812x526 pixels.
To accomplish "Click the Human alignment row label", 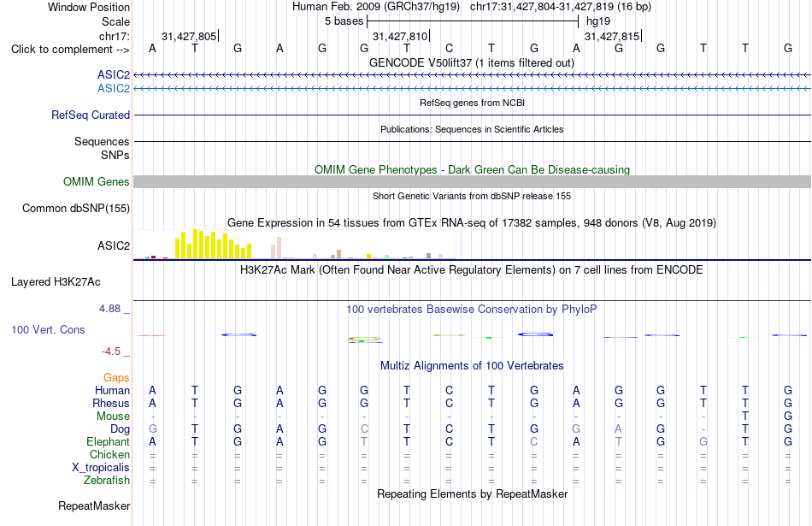I will click(x=112, y=390).
